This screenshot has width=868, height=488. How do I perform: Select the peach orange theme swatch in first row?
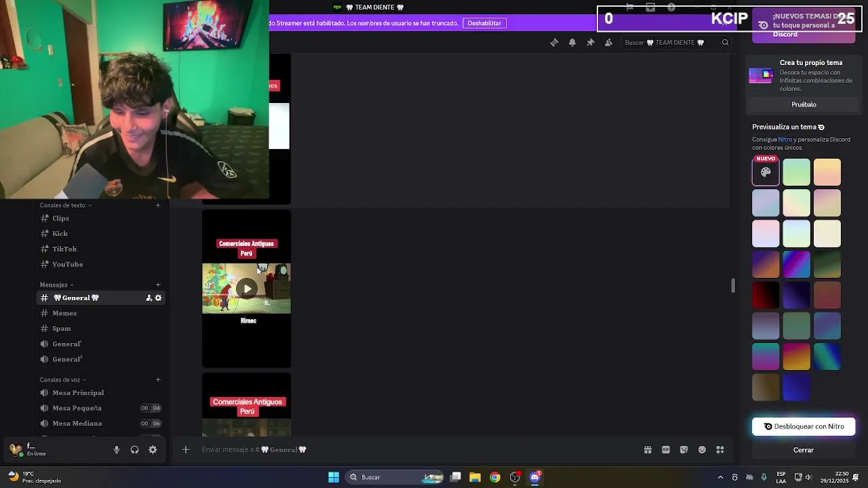point(827,172)
